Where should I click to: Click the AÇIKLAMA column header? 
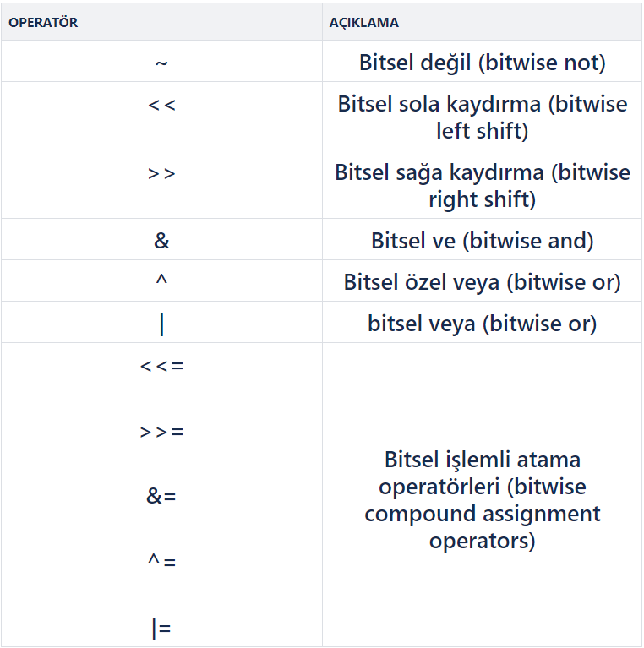coord(363,22)
